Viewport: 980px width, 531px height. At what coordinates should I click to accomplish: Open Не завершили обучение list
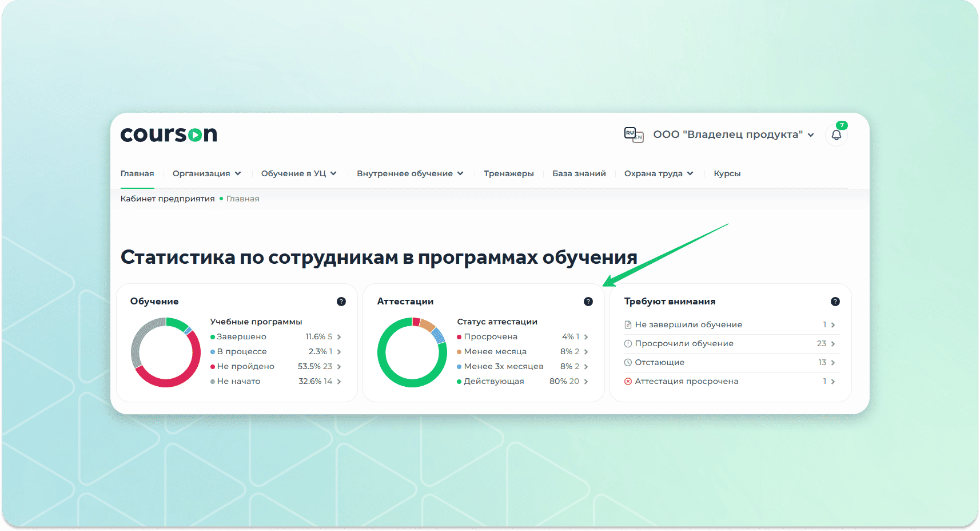(688, 324)
